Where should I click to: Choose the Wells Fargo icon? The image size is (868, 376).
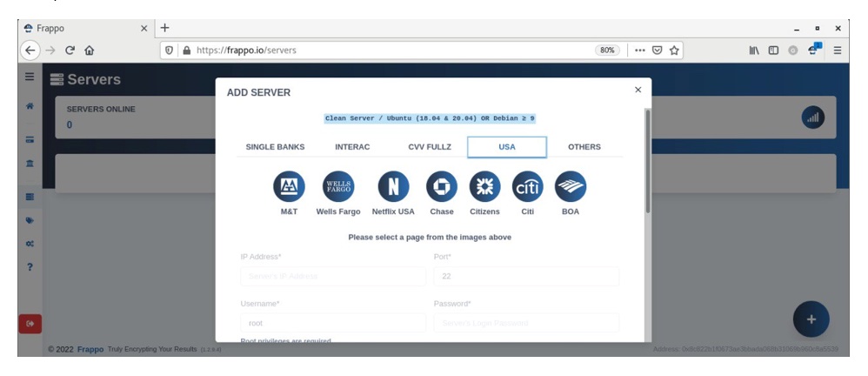pos(338,186)
